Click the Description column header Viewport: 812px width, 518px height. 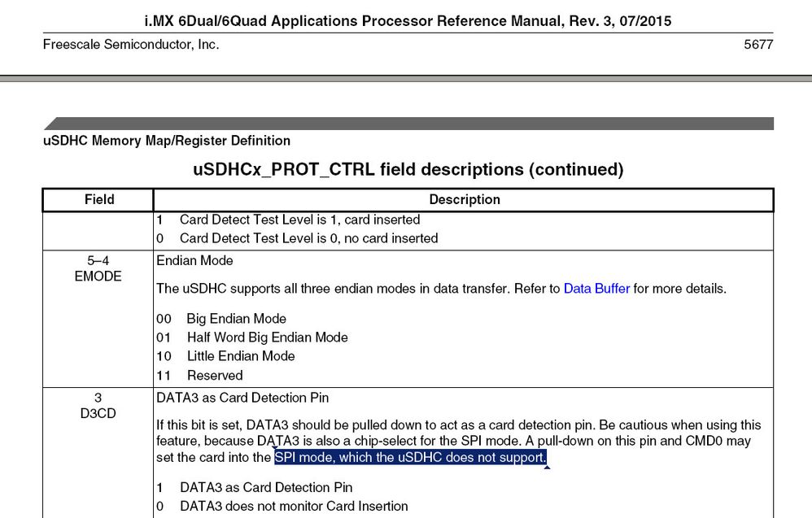[x=465, y=200]
